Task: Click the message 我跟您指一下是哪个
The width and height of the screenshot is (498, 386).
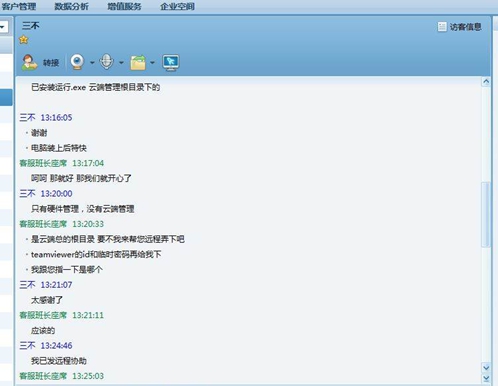Action: 67,270
